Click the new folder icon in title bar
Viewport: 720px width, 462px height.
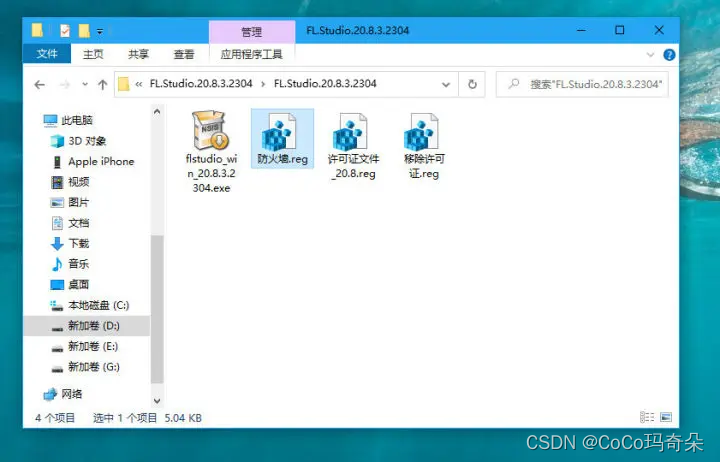(84, 31)
